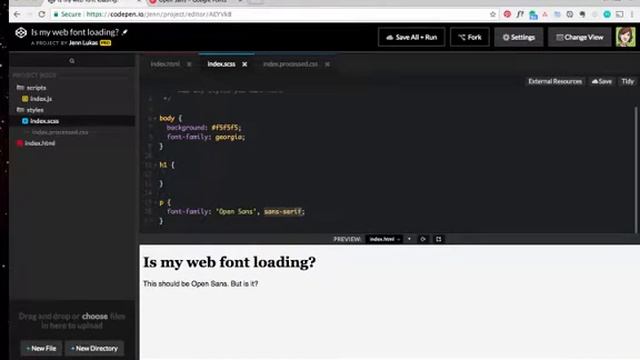Viewport: 640px width, 360px height.
Task: Collapse the p rule fold arrow
Action: (x=155, y=202)
